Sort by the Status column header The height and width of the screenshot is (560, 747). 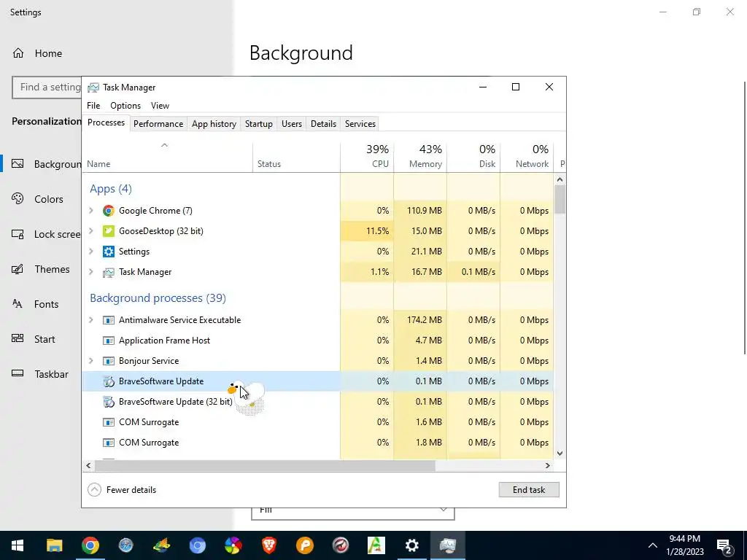tap(296, 157)
